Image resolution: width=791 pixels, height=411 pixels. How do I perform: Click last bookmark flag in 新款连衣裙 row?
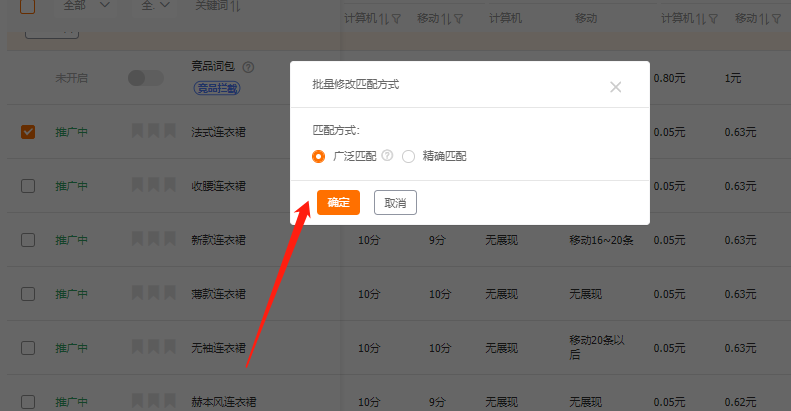pyautogui.click(x=170, y=239)
